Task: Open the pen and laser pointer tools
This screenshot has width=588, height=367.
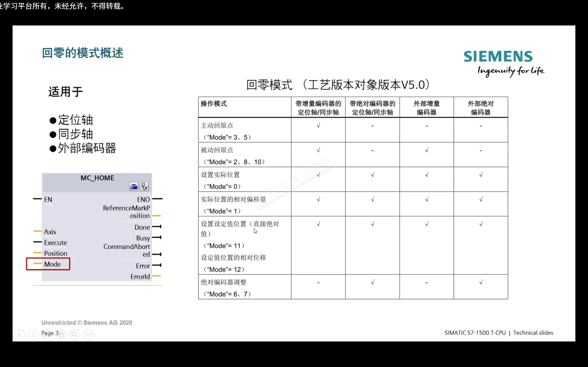Action: [x=47, y=334]
